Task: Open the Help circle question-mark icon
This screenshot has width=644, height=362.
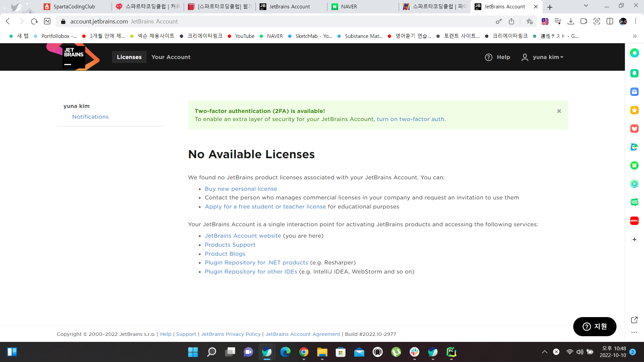Action: coord(489,57)
